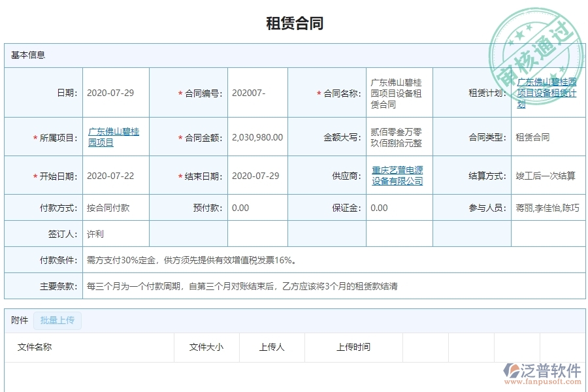588x392 pixels.
Task: Click the 批量上传 batch upload button
Action: (x=57, y=320)
